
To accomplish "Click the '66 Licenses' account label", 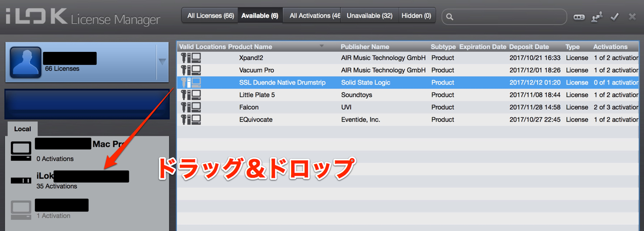I will (62, 69).
